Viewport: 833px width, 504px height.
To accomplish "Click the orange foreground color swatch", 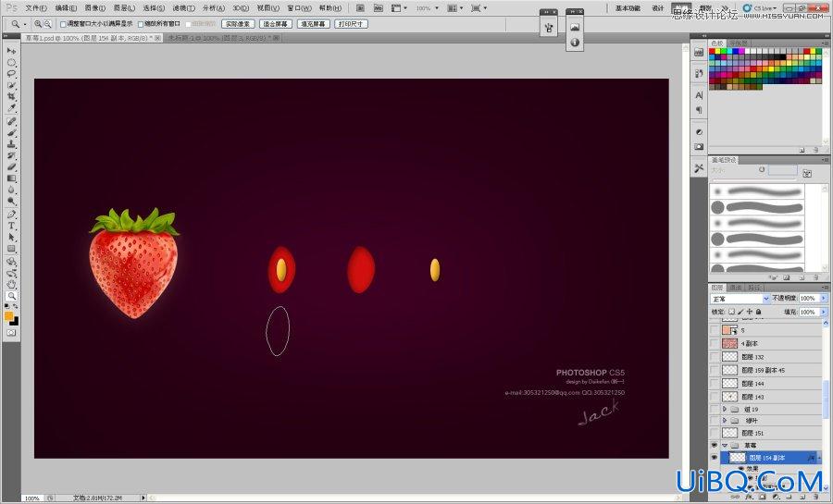I will point(9,316).
